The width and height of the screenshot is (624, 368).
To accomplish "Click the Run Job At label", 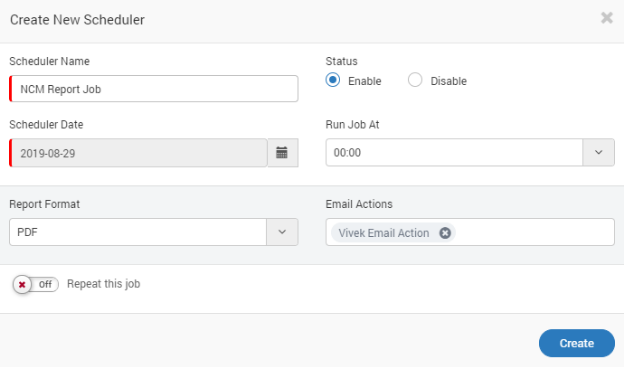I will 352,125.
